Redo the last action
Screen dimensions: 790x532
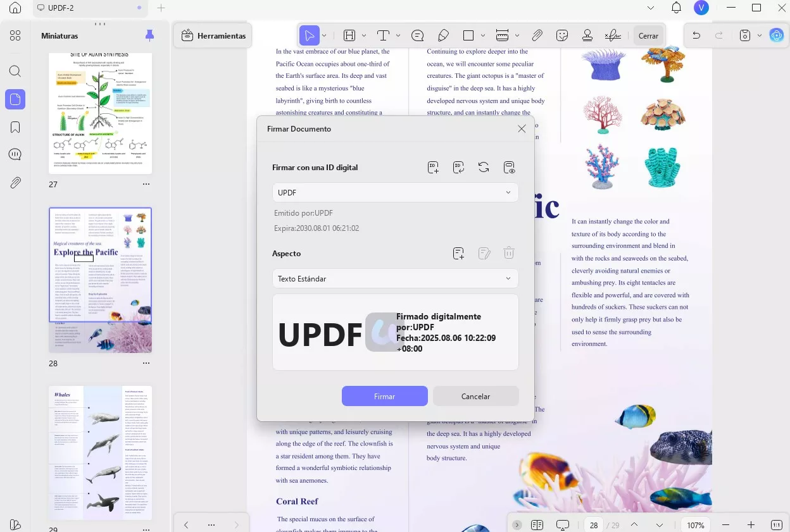point(719,35)
